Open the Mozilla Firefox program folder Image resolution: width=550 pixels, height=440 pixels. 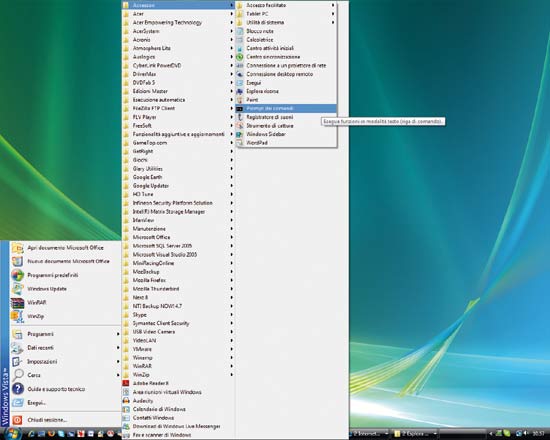coord(178,280)
